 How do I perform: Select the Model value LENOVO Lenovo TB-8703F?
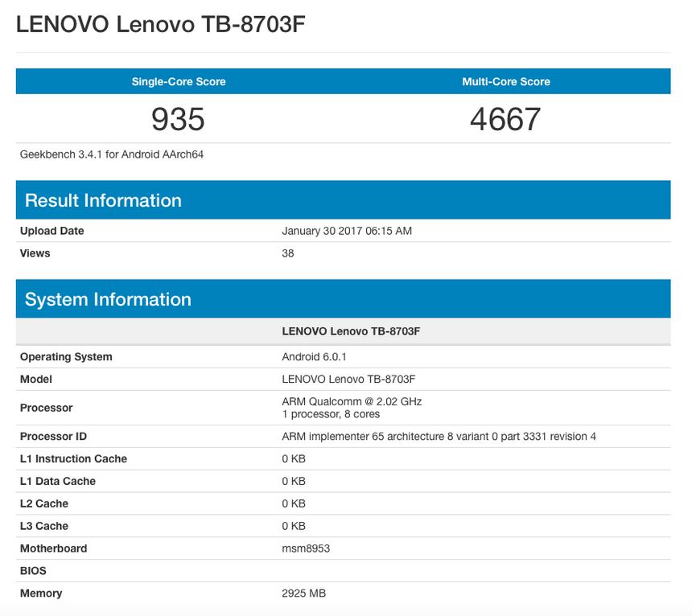[x=348, y=380]
